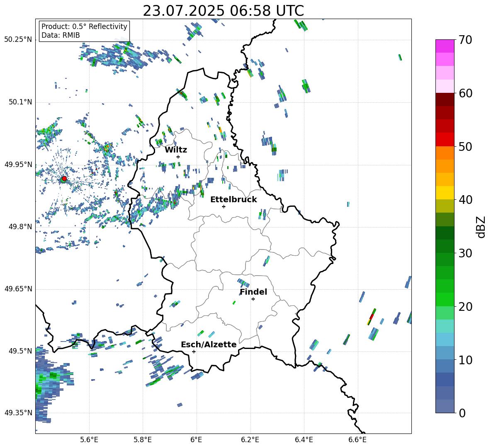Click the 50.1°N latitude label
491x448 pixels.
pos(20,102)
